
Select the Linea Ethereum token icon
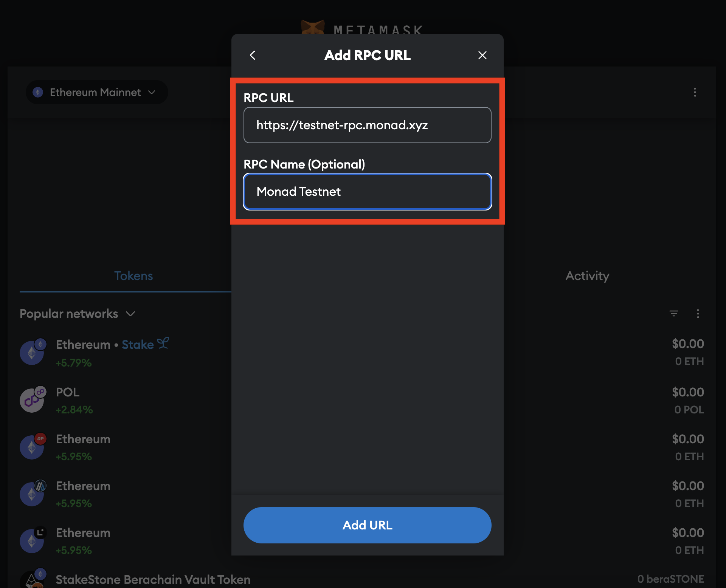tap(32, 541)
